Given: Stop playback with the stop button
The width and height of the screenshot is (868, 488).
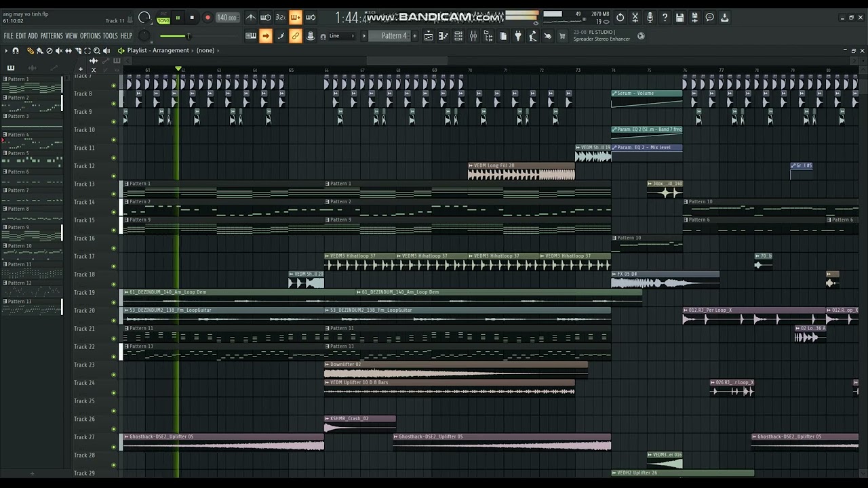Looking at the screenshot, I should 192,18.
